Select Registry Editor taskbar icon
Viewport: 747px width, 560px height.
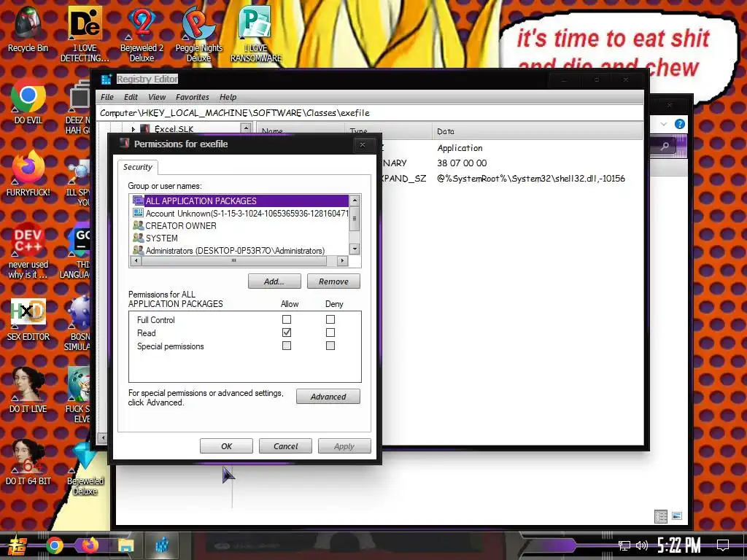tap(162, 545)
